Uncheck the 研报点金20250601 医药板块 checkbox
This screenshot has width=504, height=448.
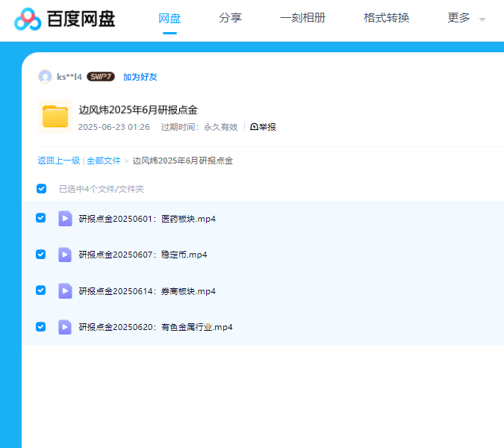(x=41, y=218)
